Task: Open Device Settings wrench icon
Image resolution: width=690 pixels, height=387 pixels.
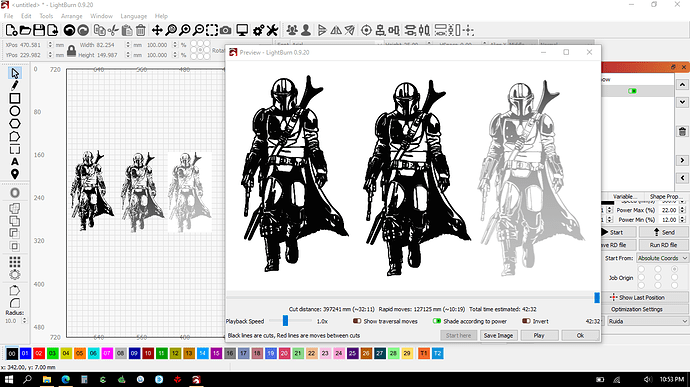Action: [272, 30]
